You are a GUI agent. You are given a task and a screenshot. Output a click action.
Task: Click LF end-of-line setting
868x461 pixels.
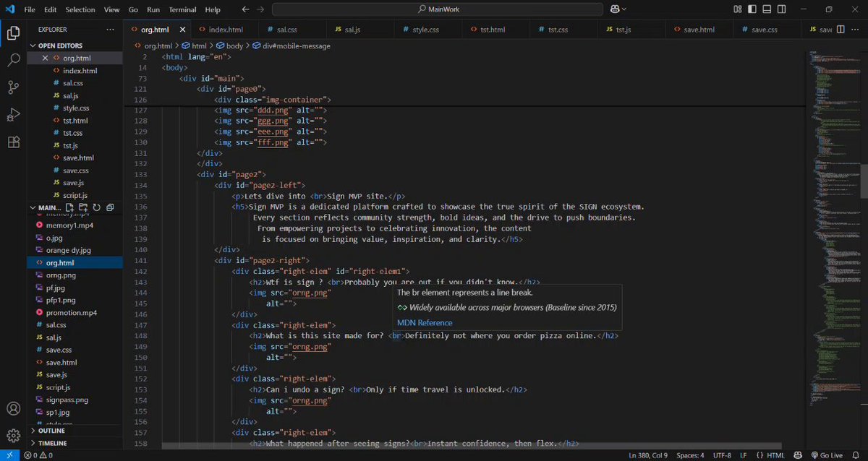pyautogui.click(x=744, y=455)
